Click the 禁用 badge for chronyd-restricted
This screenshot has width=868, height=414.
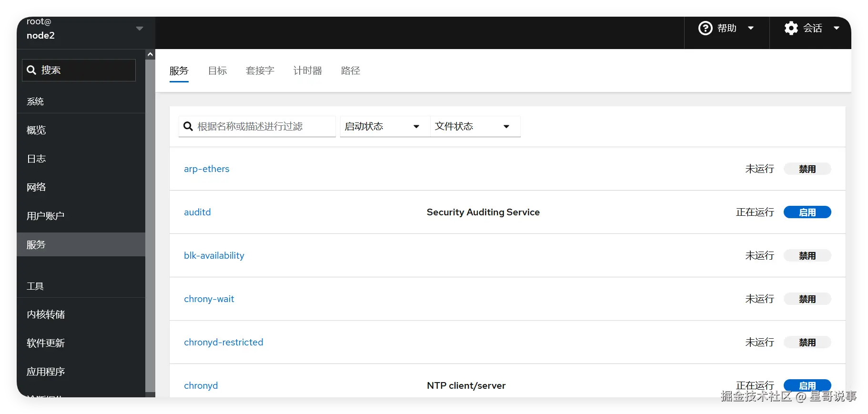point(807,343)
